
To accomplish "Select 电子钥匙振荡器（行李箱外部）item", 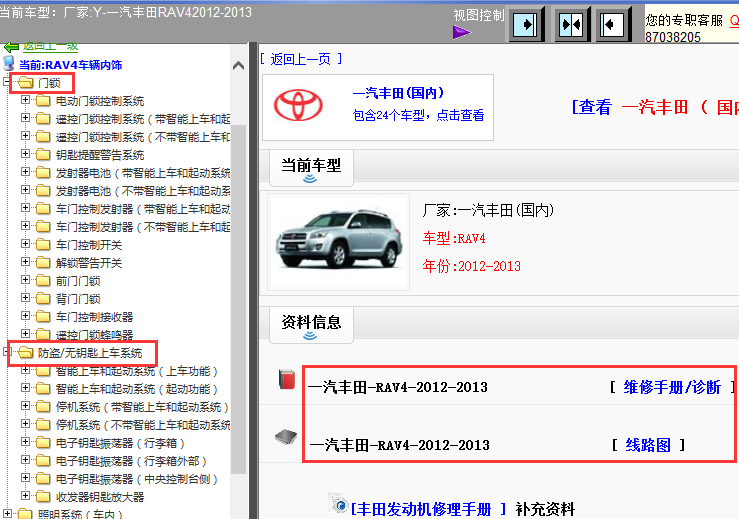I will (131, 461).
